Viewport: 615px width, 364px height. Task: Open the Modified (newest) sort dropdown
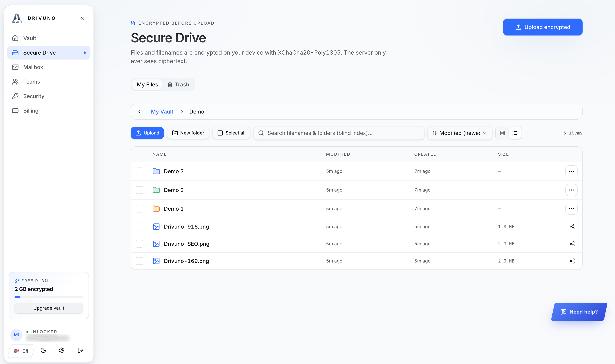click(x=460, y=133)
